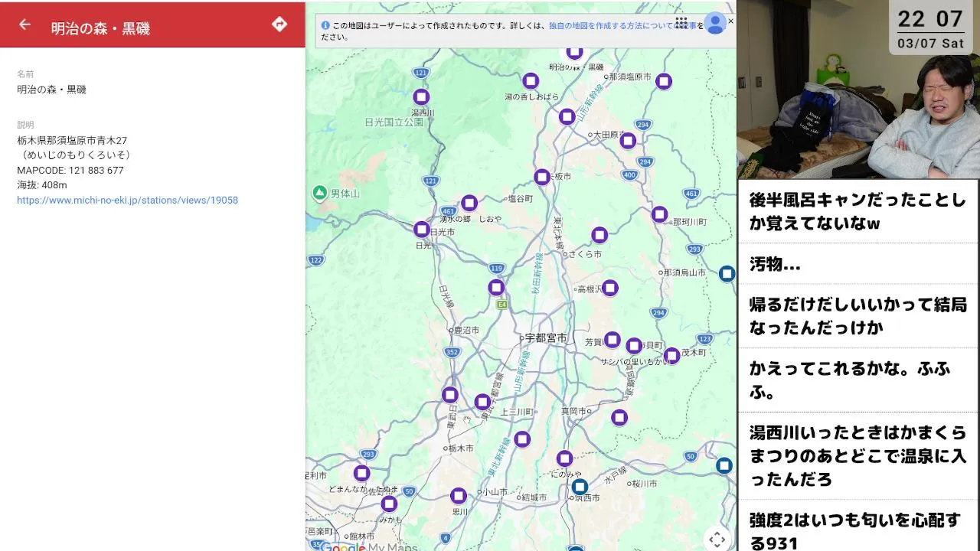
Task: Select the どまんなか たぬま marker
Action: (x=361, y=473)
